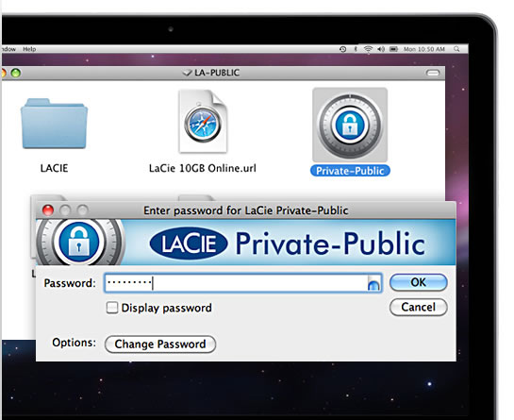This screenshot has height=420, width=514.
Task: Select the LACIE folder icon
Action: click(54, 123)
